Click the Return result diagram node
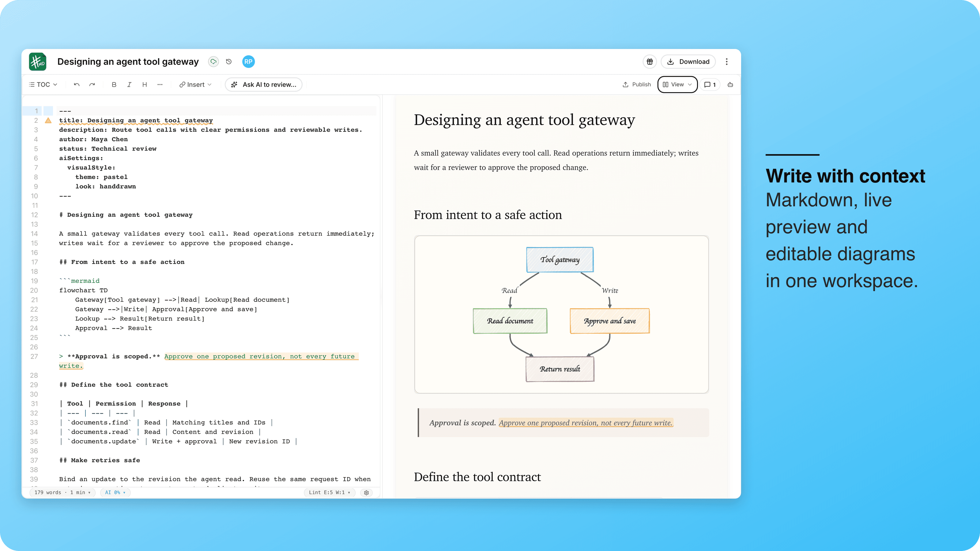Screen dimensions: 980x551 [x=560, y=369]
